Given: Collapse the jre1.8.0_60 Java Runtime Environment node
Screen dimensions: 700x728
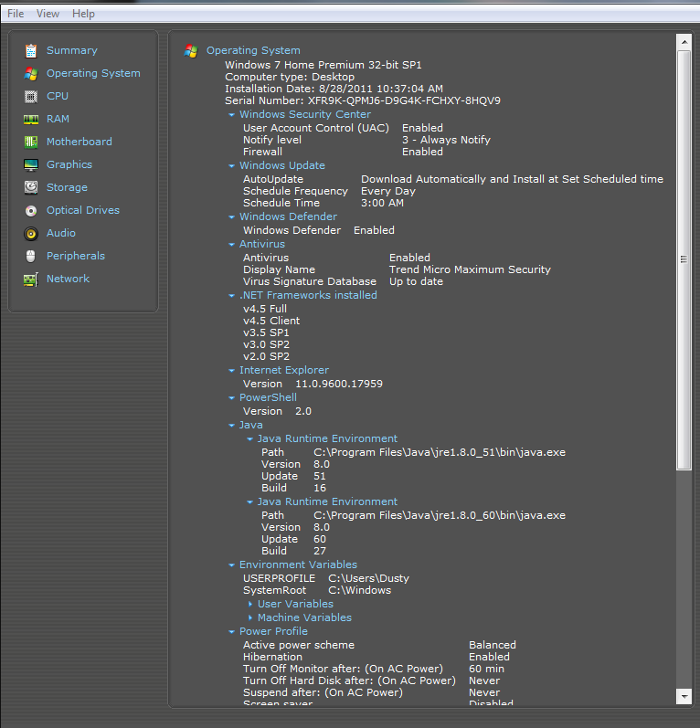Looking at the screenshot, I should click(x=249, y=501).
